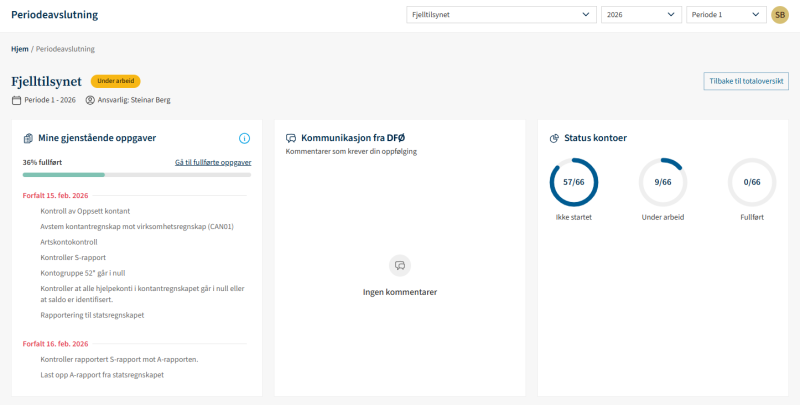The height and width of the screenshot is (405, 800).
Task: Click the Fjelltilsynet page heading
Action: tap(46, 82)
